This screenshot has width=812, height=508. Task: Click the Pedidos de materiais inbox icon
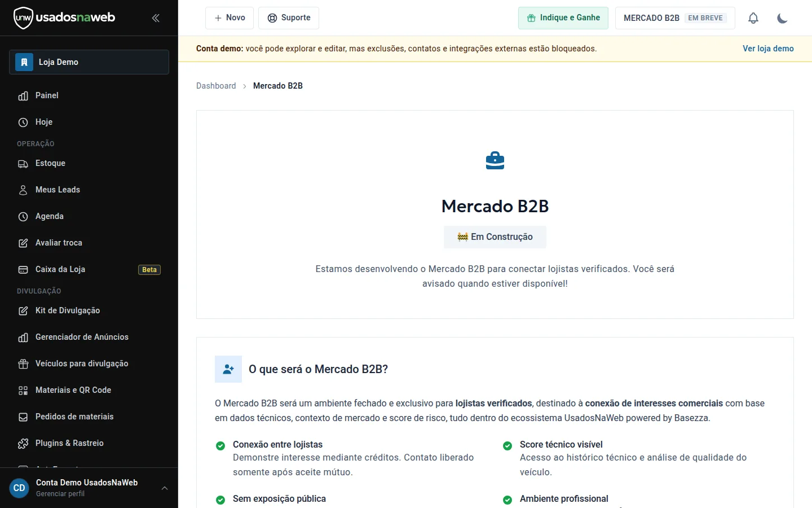coord(23,417)
